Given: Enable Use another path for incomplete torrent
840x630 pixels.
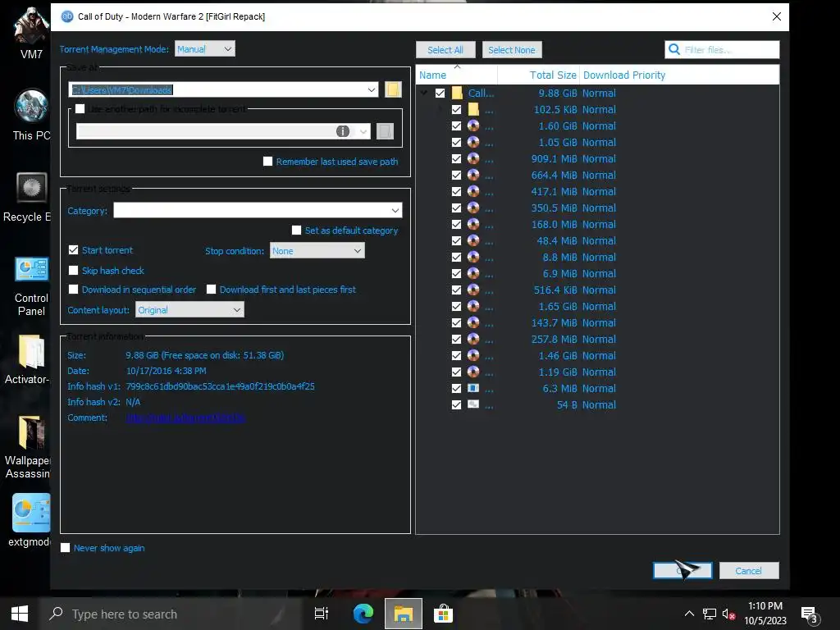Looking at the screenshot, I should pyautogui.click(x=80, y=109).
